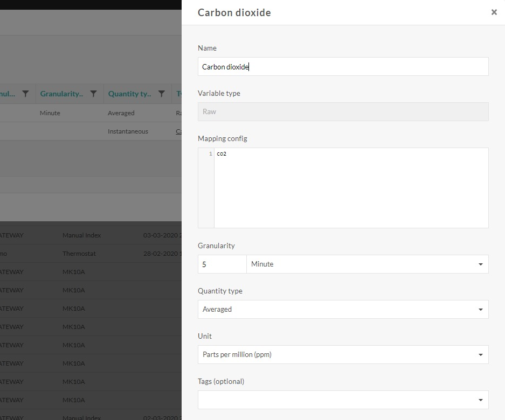Screen dimensions: 505x420
Task: Click the filter icon on the leftmost truncated column
Action: pos(25,94)
